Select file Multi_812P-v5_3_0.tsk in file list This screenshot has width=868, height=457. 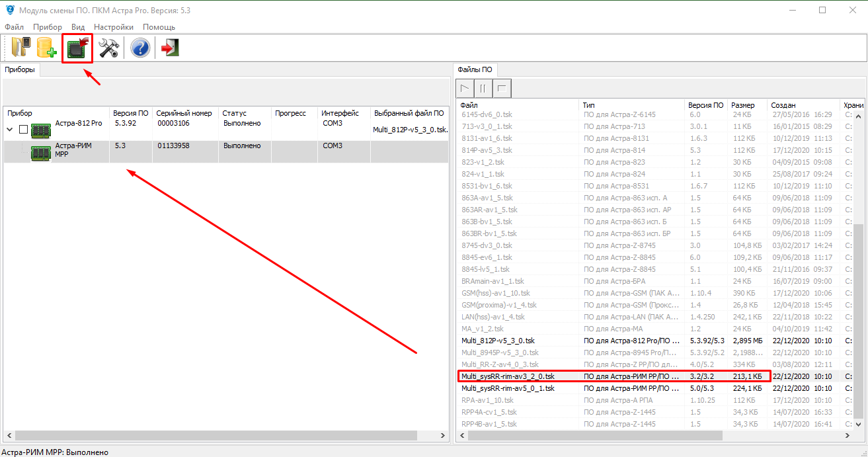[498, 341]
